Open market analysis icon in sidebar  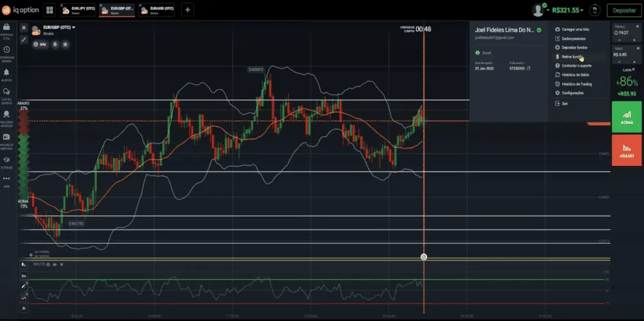[6, 137]
